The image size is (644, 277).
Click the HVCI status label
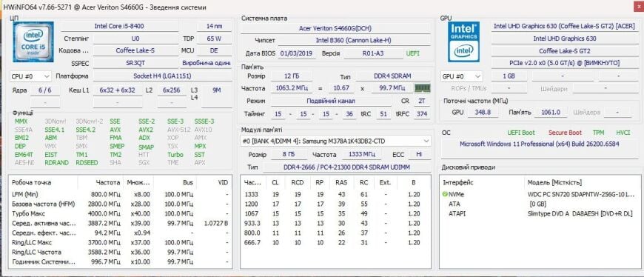(x=623, y=133)
